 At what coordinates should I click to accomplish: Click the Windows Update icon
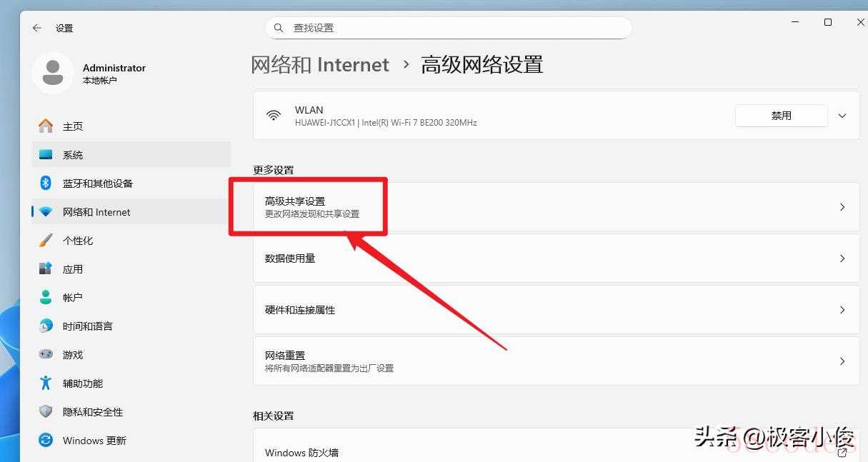[x=46, y=441]
